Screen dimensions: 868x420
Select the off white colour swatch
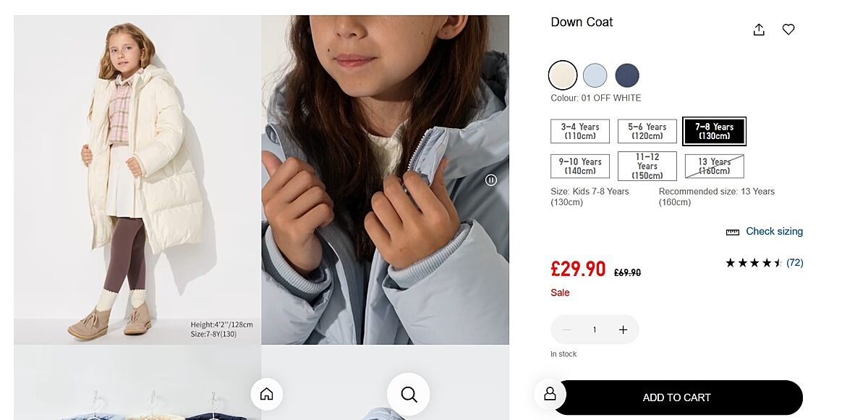(563, 75)
